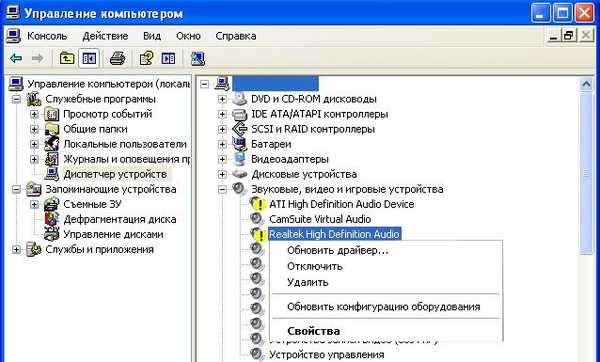Click the CamSuite Virtual Audio device icon
Screen dimensions: 600x362
coord(257,219)
